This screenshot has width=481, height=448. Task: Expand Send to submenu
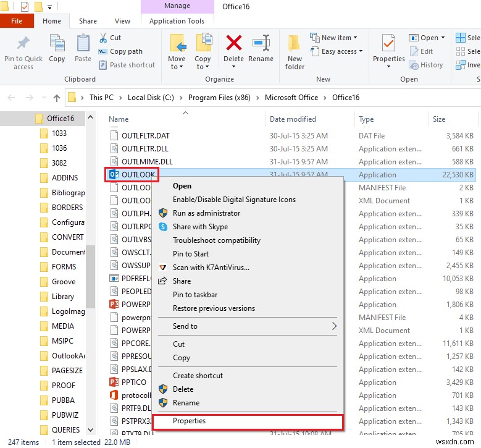click(x=335, y=326)
